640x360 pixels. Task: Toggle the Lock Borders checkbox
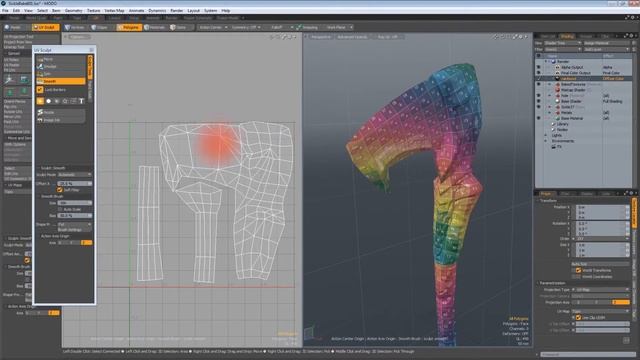point(40,89)
